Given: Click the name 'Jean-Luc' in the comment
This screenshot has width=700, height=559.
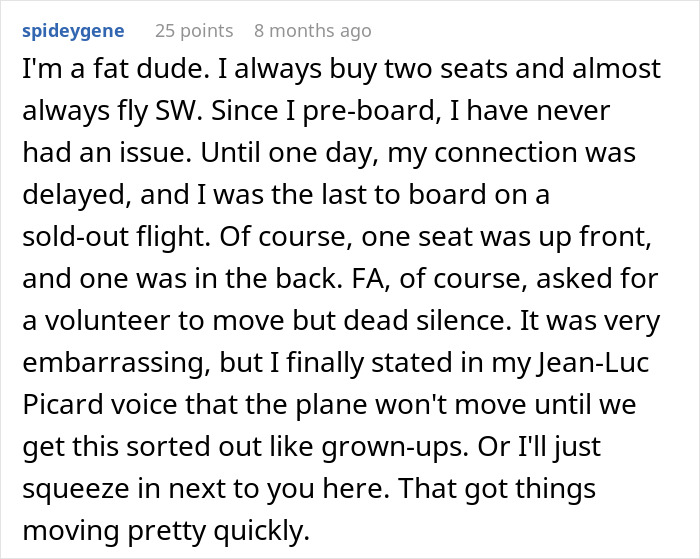Looking at the screenshot, I should (x=592, y=363).
